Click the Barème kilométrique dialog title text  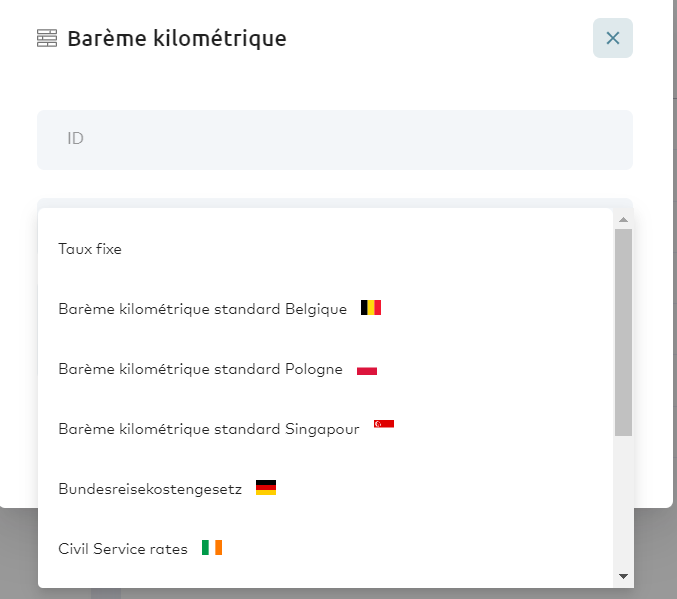coord(177,39)
